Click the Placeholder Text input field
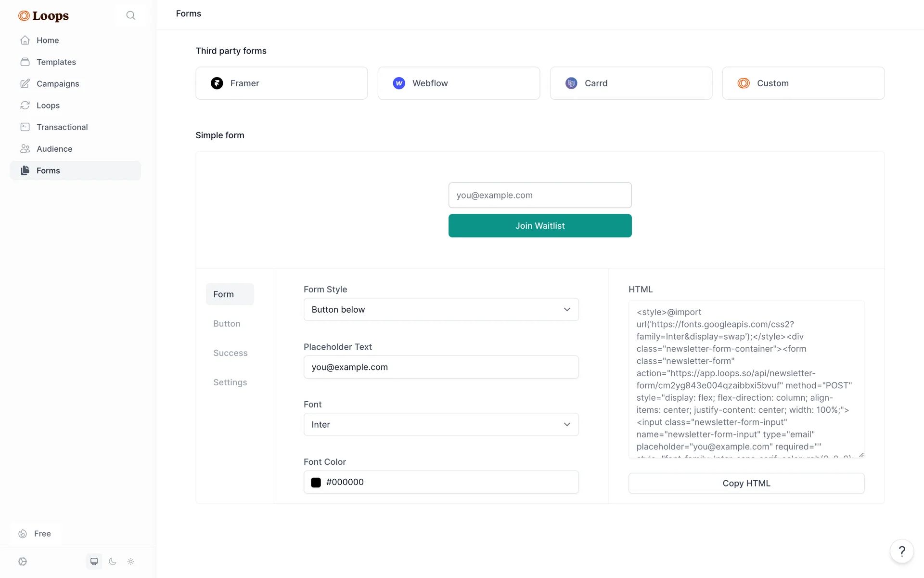Screen dimensions: 924x578 click(x=441, y=367)
